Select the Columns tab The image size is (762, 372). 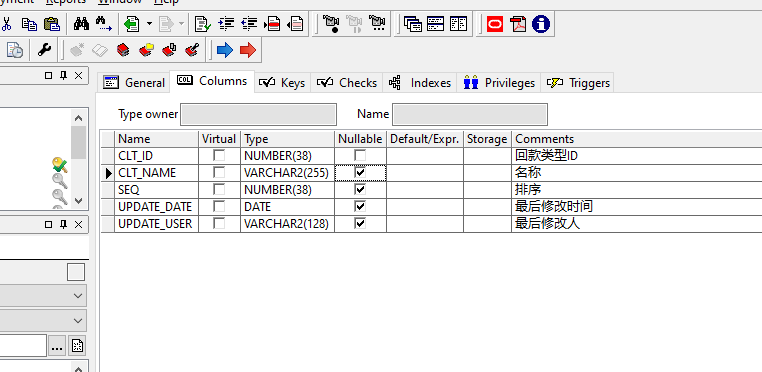point(212,81)
